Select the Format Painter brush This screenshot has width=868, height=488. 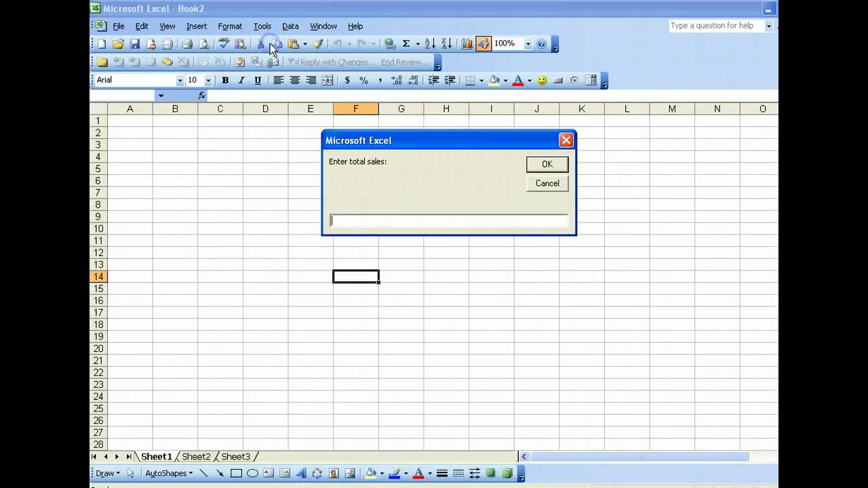(318, 44)
